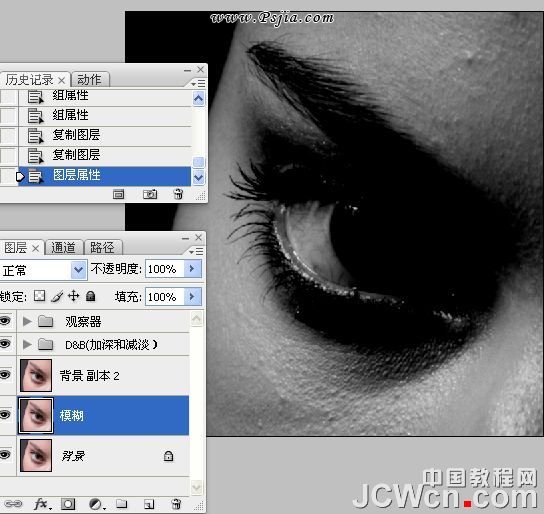Viewport: 544px width, 514px height.
Task: Switch to the 通道 tab
Action: pos(63,248)
